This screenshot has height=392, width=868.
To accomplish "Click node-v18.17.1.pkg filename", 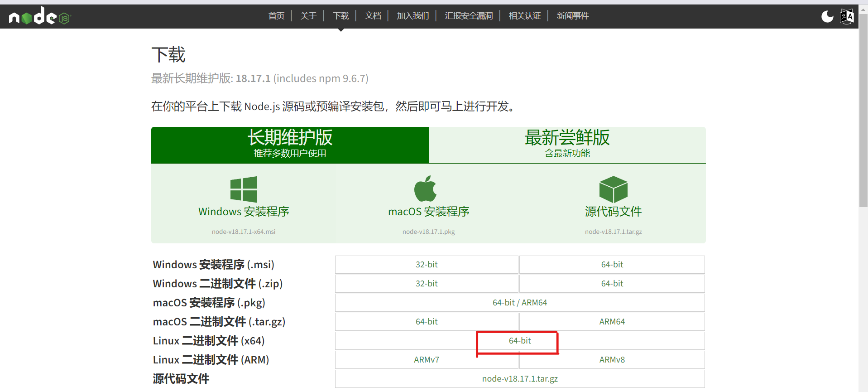I will pos(429,232).
